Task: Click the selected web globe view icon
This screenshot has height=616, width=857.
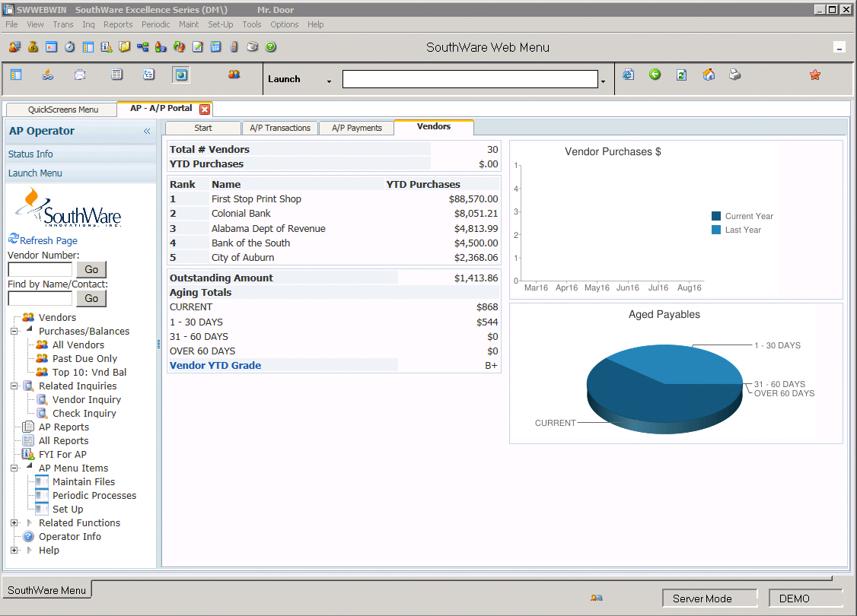Action: point(181,75)
